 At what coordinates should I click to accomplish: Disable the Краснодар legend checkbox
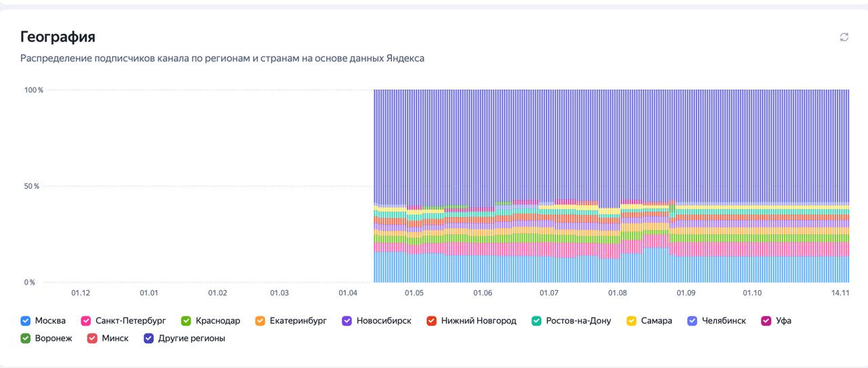point(186,320)
